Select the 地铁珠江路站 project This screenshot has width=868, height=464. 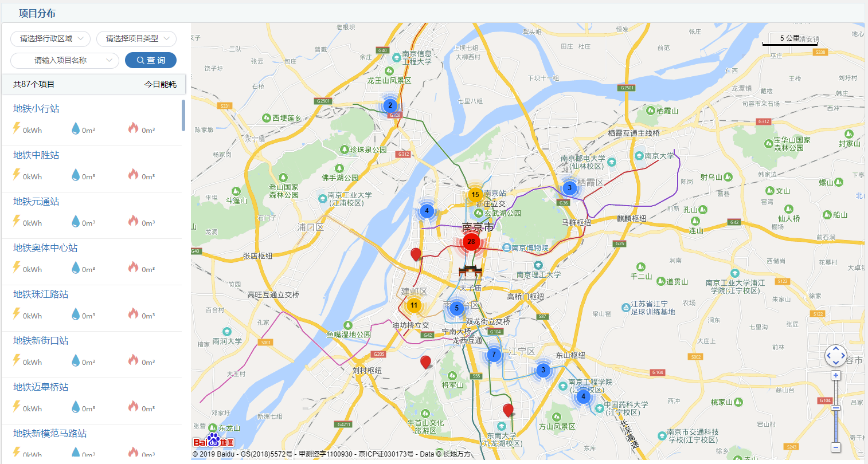(x=41, y=294)
